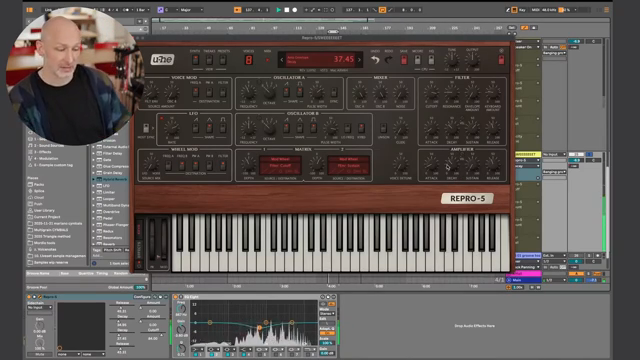Image resolution: width=640 pixels, height=360 pixels.
Task: Click the VOICES count display
Action: pyautogui.click(x=248, y=60)
